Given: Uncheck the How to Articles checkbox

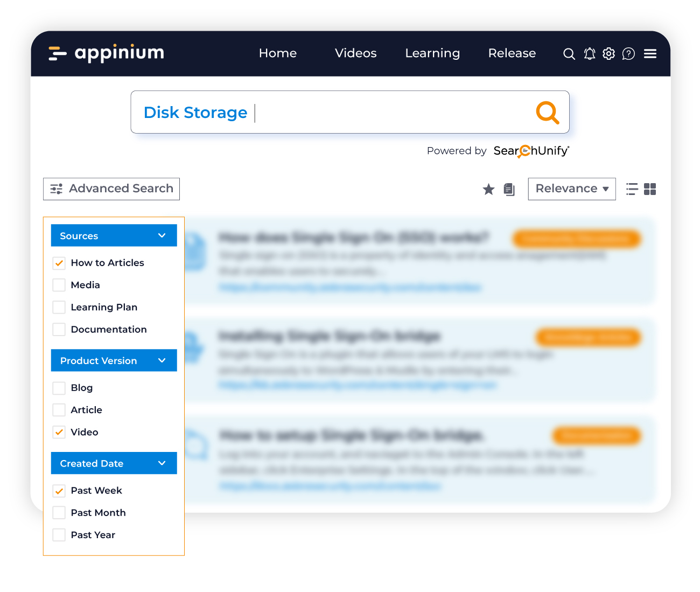Looking at the screenshot, I should (x=59, y=263).
